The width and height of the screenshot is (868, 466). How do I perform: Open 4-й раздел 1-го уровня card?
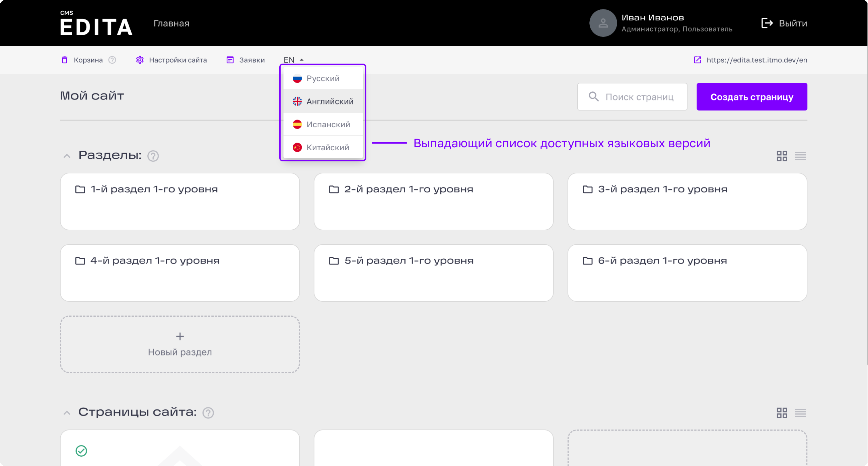click(179, 273)
